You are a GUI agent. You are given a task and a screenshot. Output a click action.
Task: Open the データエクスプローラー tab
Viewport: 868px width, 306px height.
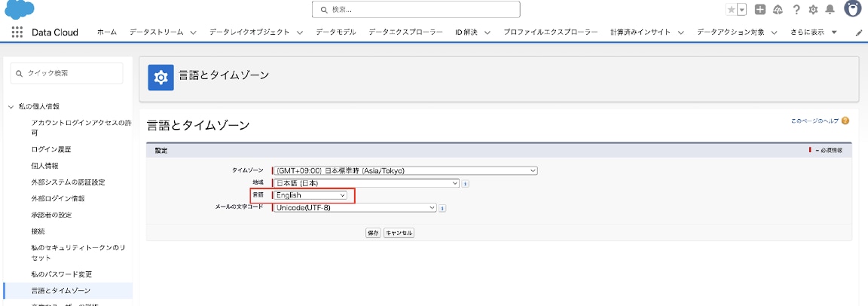point(406,32)
